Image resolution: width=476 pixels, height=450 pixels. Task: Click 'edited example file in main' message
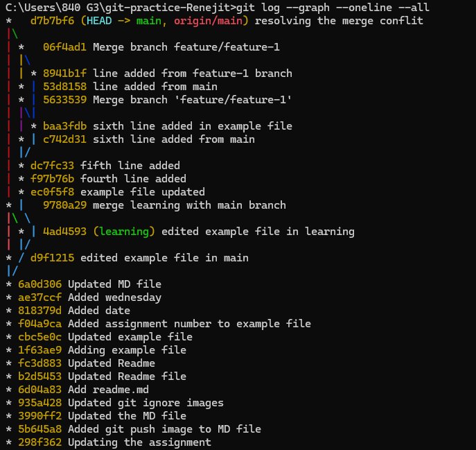tap(164, 258)
